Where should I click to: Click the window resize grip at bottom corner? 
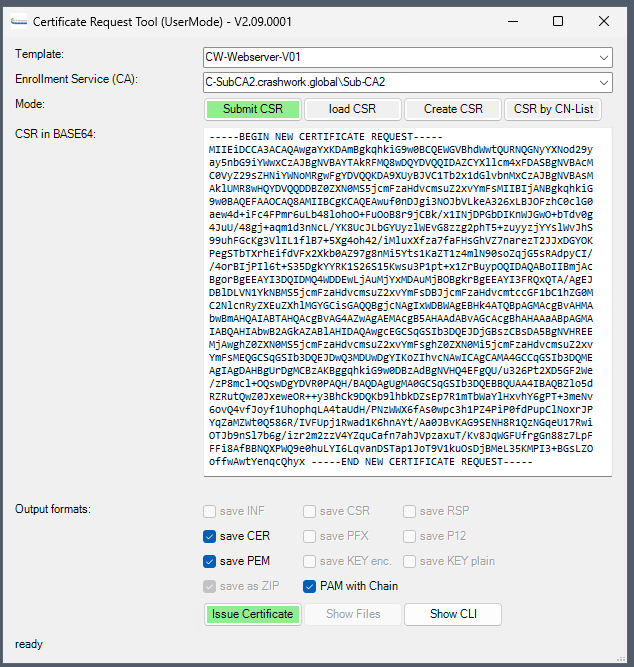621,658
